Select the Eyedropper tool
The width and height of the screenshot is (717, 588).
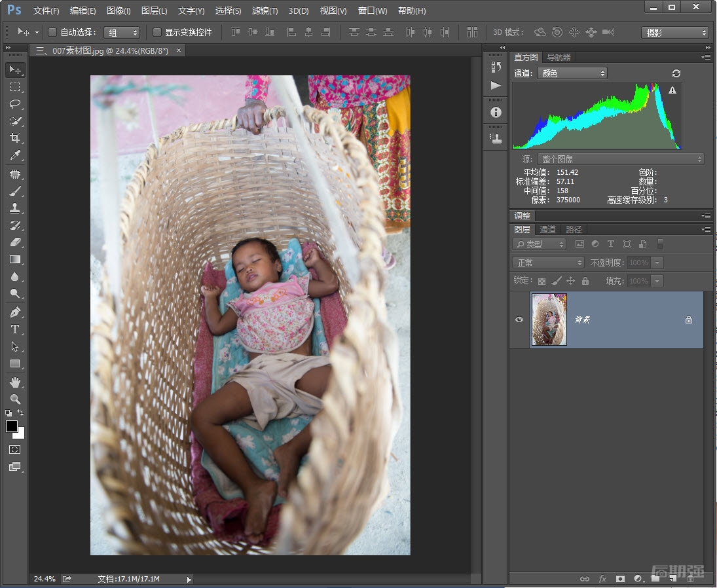(x=15, y=155)
